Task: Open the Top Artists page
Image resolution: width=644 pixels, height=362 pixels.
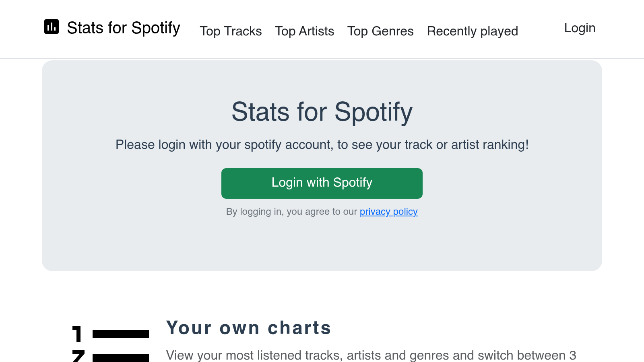Action: (x=305, y=31)
